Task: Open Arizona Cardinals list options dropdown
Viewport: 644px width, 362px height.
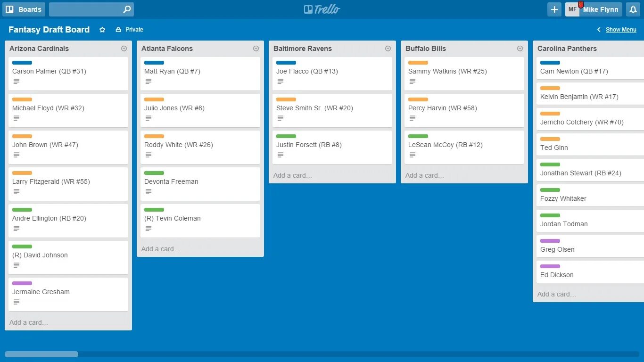Action: coord(124,49)
